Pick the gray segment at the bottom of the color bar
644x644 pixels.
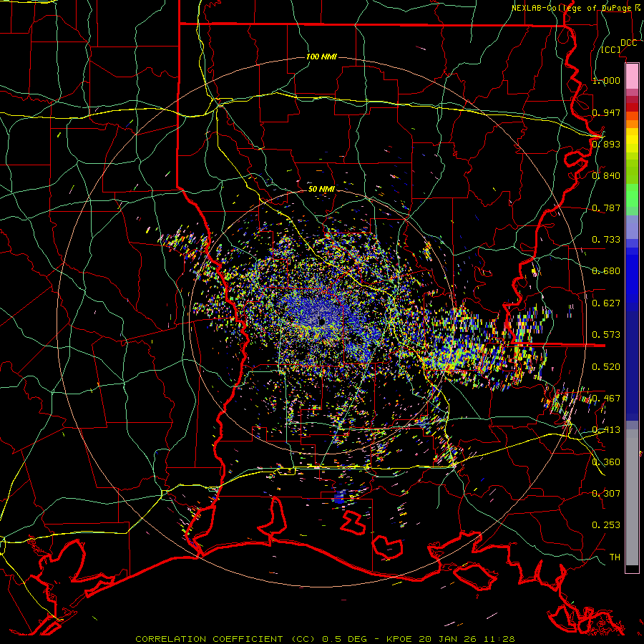[x=632, y=497]
